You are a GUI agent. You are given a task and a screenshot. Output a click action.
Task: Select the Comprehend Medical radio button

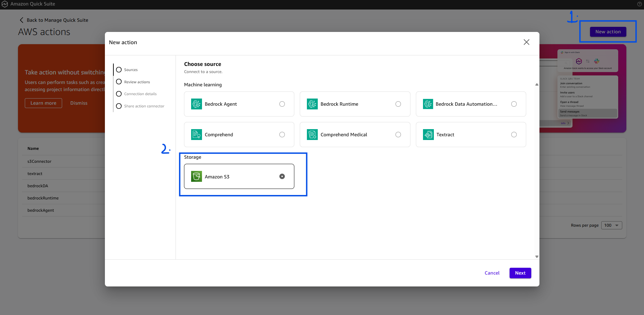[x=398, y=135]
